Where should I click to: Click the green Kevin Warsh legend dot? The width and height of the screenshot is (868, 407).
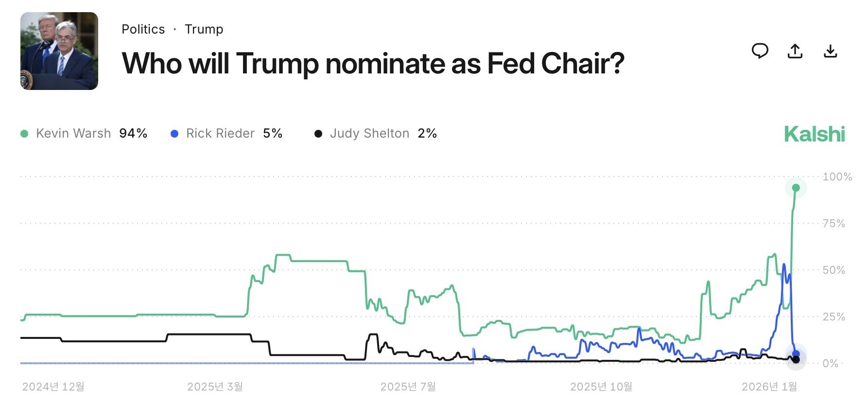(24, 133)
